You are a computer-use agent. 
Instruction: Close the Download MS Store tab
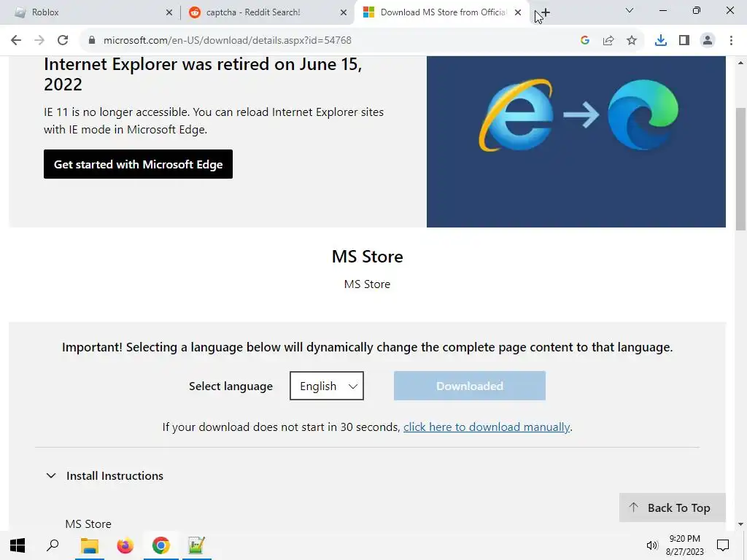click(518, 13)
